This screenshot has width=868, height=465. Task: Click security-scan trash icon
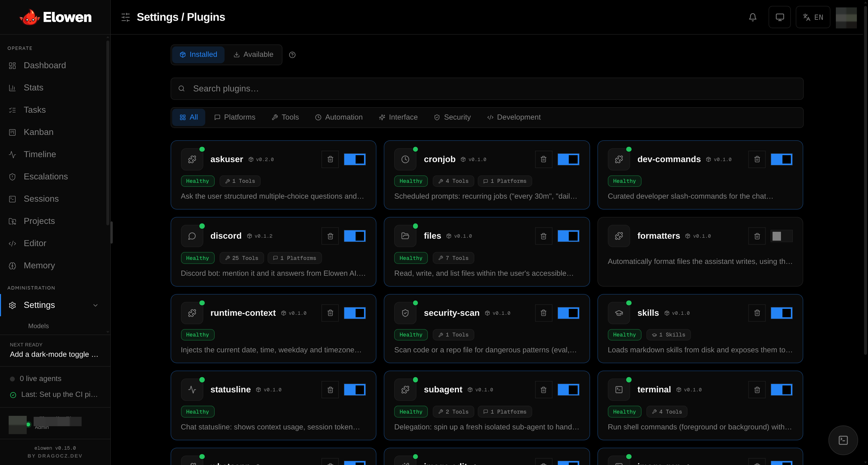coord(544,313)
